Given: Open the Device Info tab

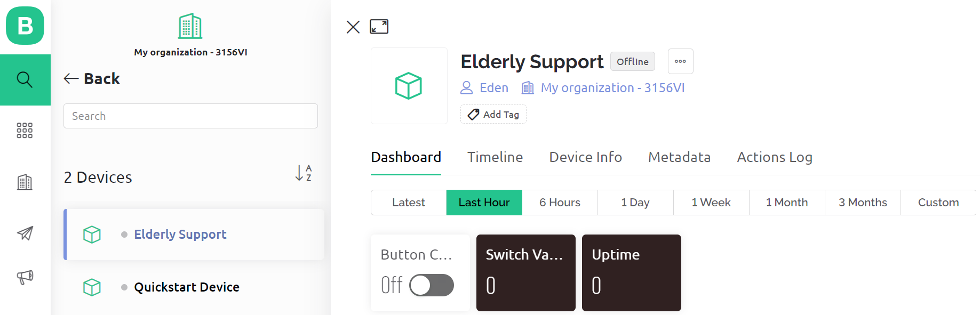Looking at the screenshot, I should click(x=585, y=157).
